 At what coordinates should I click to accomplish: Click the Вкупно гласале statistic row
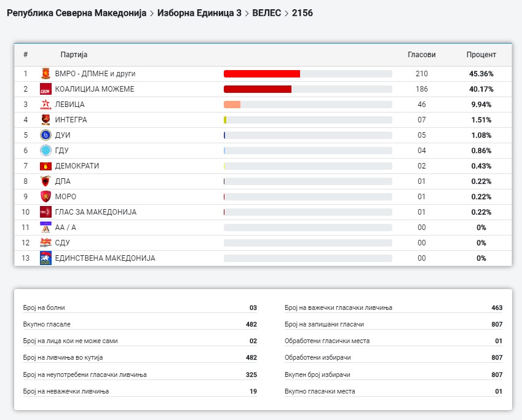(140, 324)
